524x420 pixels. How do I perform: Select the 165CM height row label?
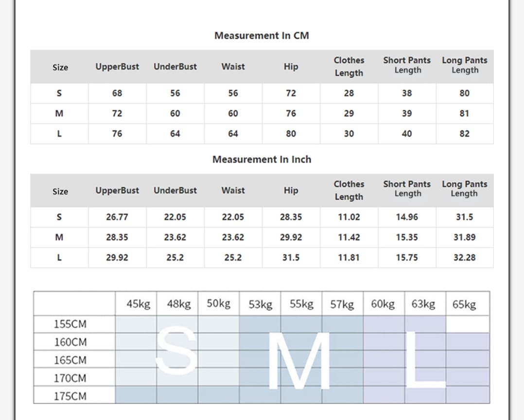[70, 360]
